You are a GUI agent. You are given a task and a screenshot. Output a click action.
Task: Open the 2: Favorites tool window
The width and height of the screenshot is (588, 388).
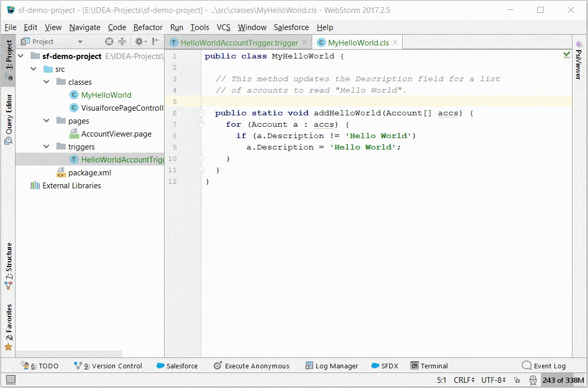(x=8, y=327)
